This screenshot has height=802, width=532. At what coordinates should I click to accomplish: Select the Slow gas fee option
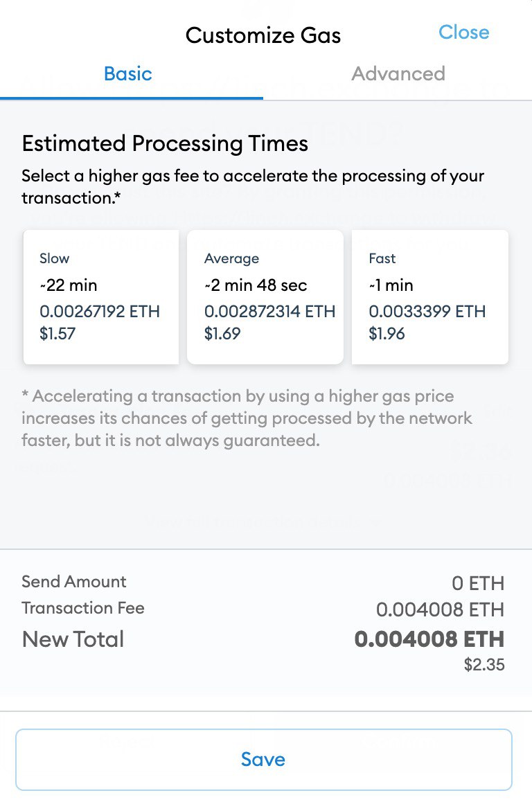(101, 296)
